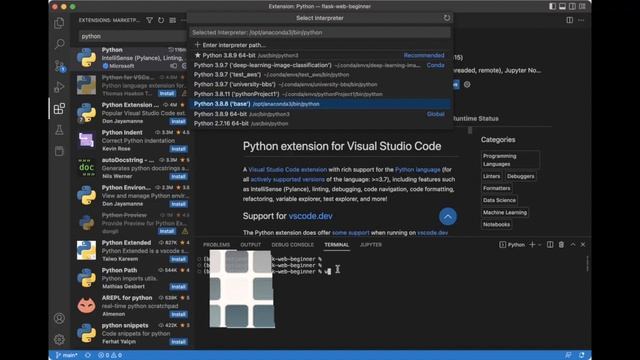640x360 pixels.
Task: Open the Accounts icon in activity bar
Action: tap(59, 318)
